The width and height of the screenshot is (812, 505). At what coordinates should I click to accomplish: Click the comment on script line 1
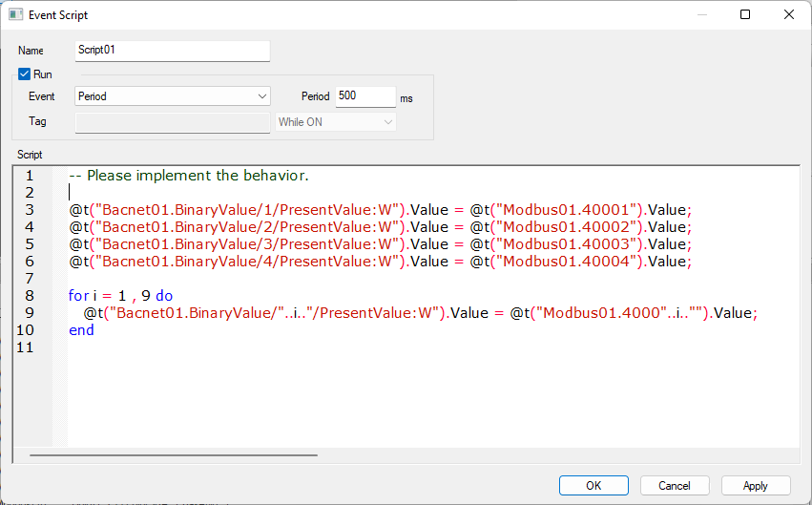[189, 176]
